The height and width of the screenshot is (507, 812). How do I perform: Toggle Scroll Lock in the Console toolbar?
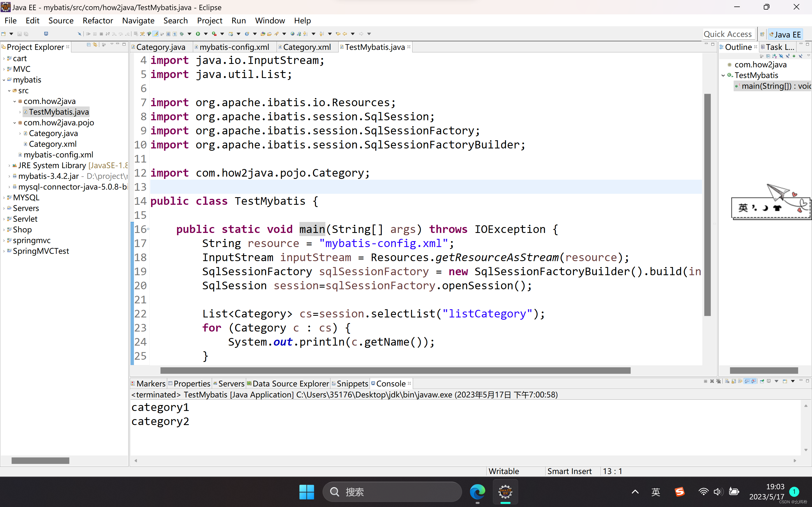pos(734,381)
